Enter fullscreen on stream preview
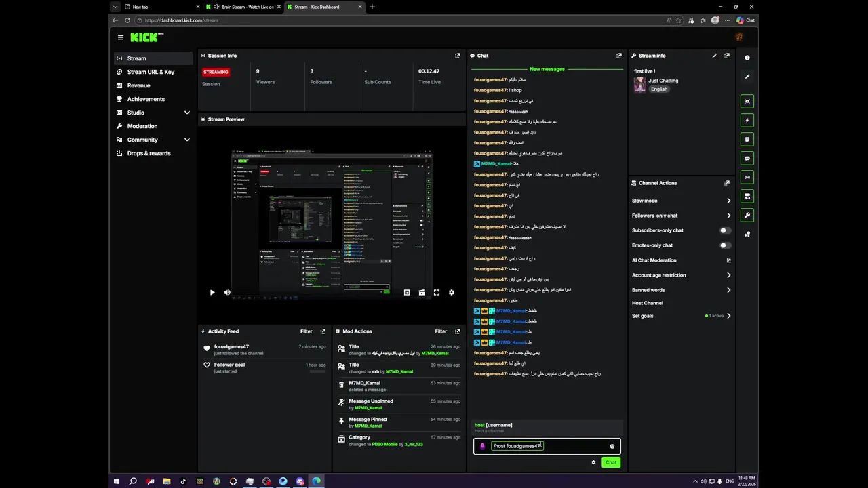The height and width of the screenshot is (488, 868). pos(437,293)
